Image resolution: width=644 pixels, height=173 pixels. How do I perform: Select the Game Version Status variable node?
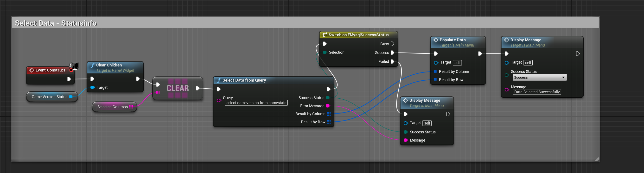click(52, 97)
